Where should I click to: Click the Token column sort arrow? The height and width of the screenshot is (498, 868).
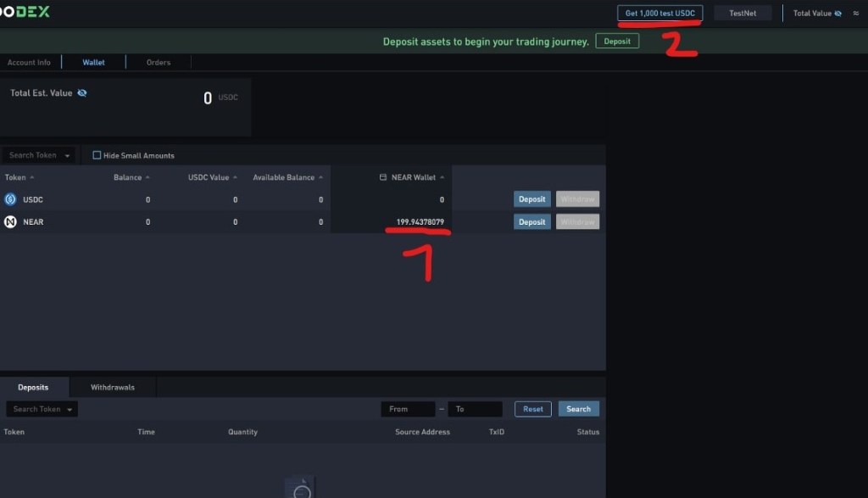click(x=31, y=176)
